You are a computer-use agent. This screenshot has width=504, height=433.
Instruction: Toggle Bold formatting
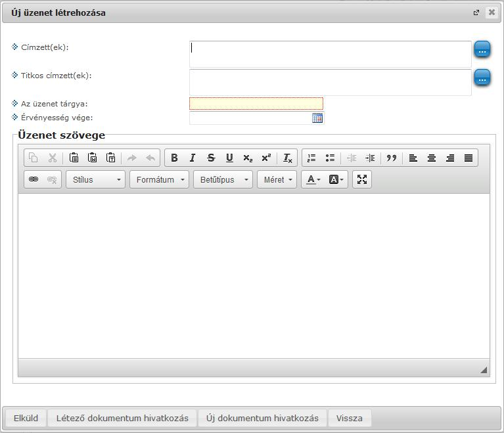click(174, 158)
